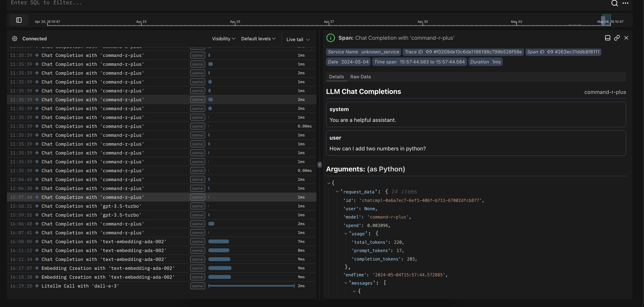Viewport: 644px width, 307px height.
Task: Open the Default levels dropdown
Action: (258, 39)
